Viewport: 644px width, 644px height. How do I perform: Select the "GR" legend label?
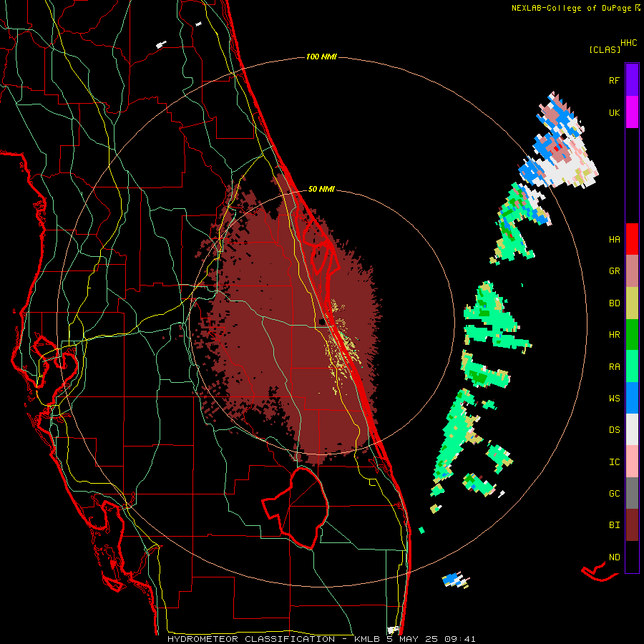614,271
